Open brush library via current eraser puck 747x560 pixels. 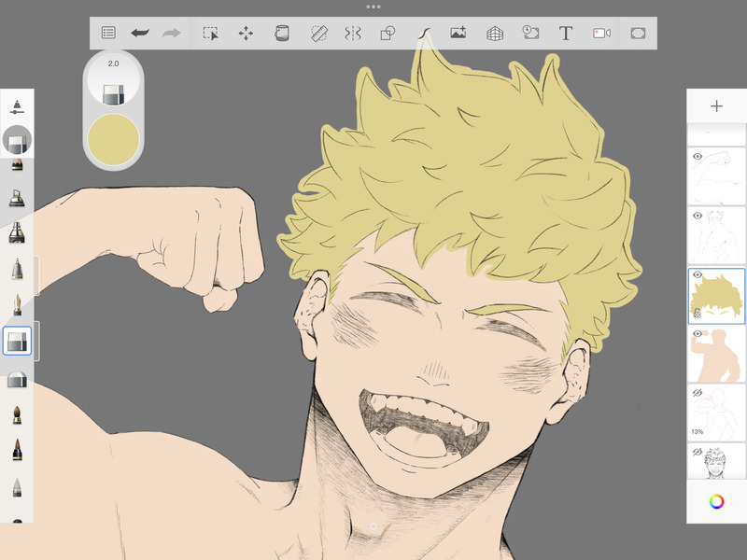(17, 141)
